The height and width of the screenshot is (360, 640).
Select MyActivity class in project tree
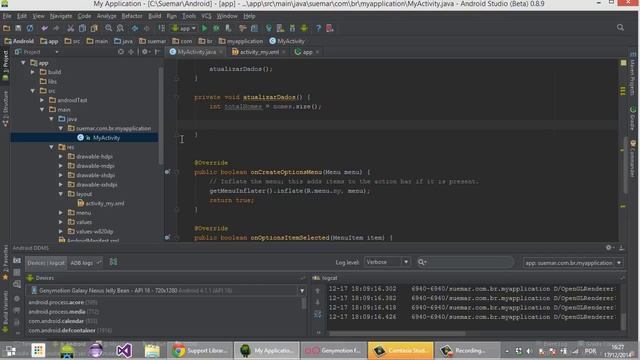click(106, 138)
